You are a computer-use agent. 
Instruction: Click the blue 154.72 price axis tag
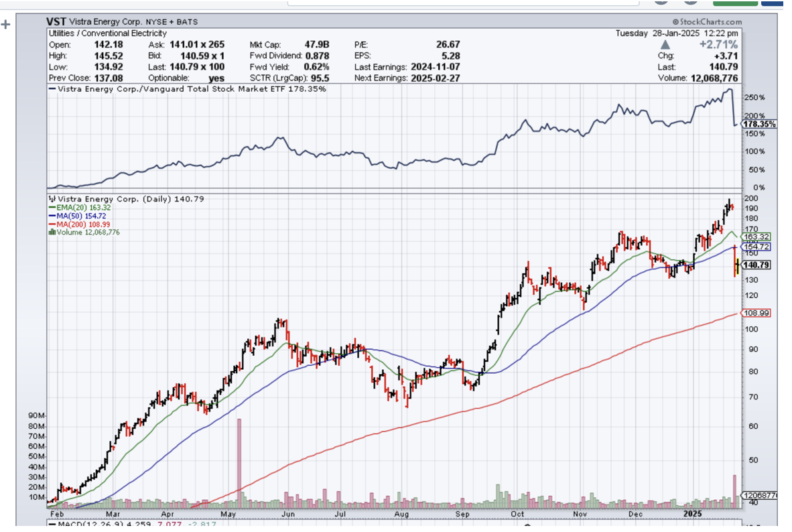coord(756,247)
